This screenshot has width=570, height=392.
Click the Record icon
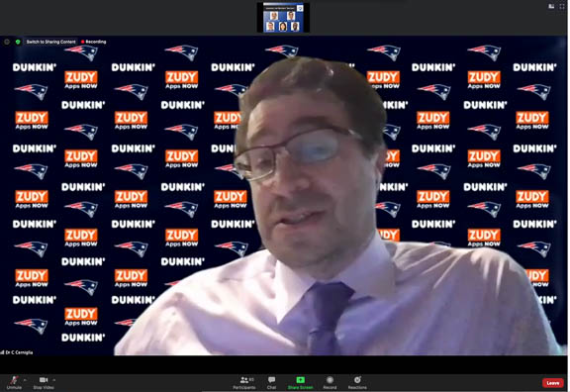[x=330, y=380]
